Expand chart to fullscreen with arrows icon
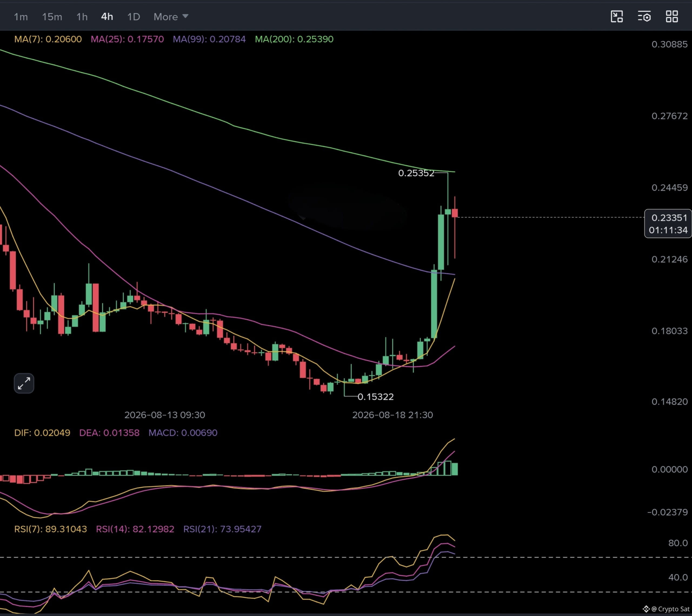The height and width of the screenshot is (616, 692). tap(24, 383)
